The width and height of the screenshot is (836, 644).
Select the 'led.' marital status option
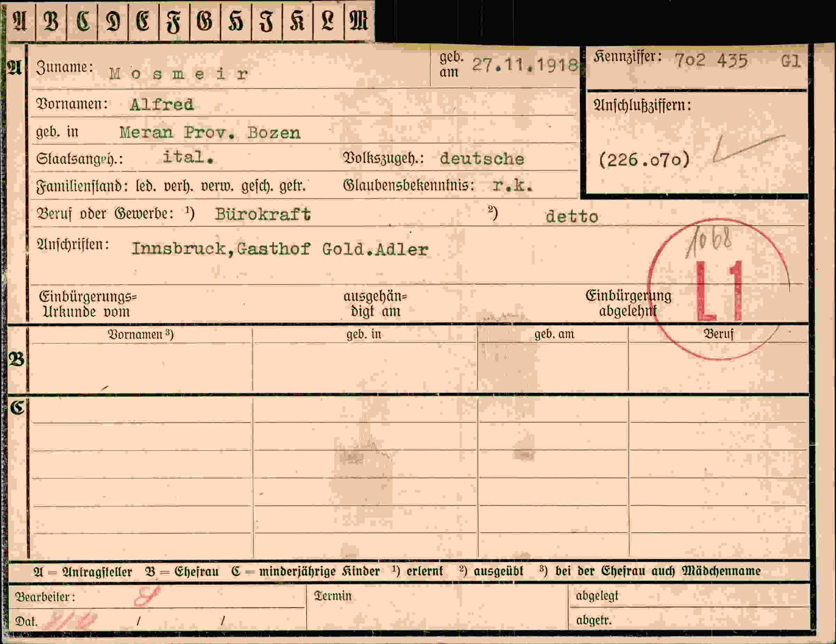146,186
